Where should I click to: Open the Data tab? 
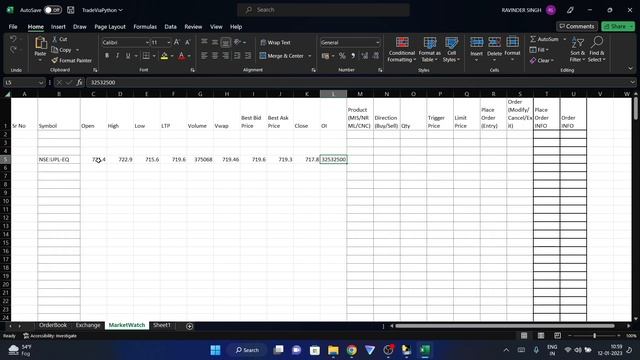coord(170,27)
